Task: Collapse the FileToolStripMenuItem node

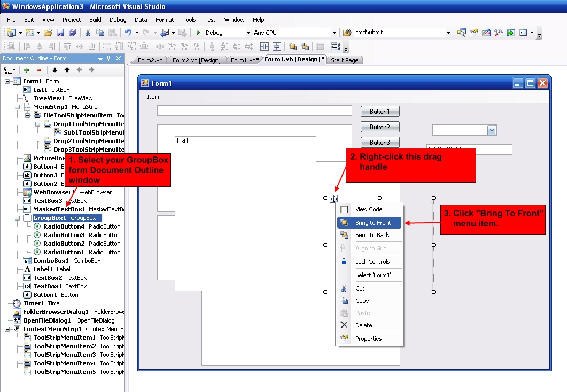Action: [x=27, y=115]
